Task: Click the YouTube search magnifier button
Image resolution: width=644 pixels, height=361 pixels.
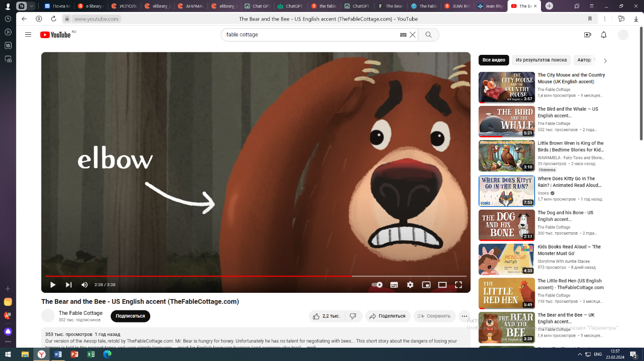Action: click(x=428, y=35)
